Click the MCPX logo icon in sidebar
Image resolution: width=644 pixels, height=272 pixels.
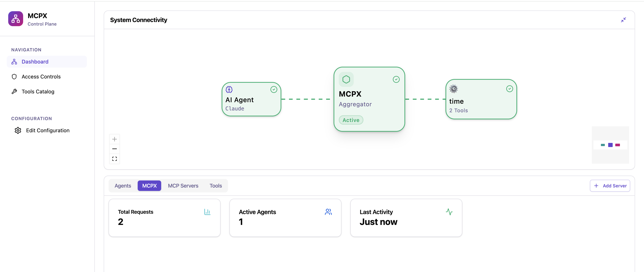click(x=15, y=19)
